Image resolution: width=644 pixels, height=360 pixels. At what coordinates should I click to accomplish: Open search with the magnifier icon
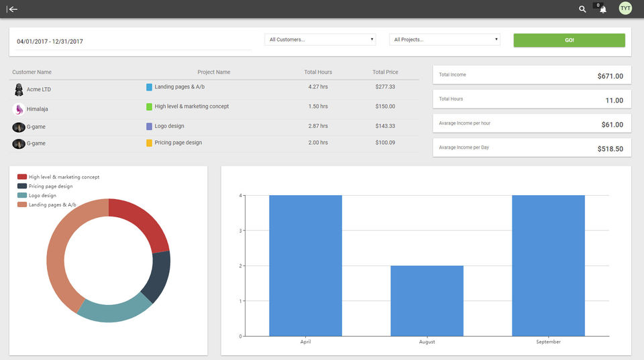582,9
